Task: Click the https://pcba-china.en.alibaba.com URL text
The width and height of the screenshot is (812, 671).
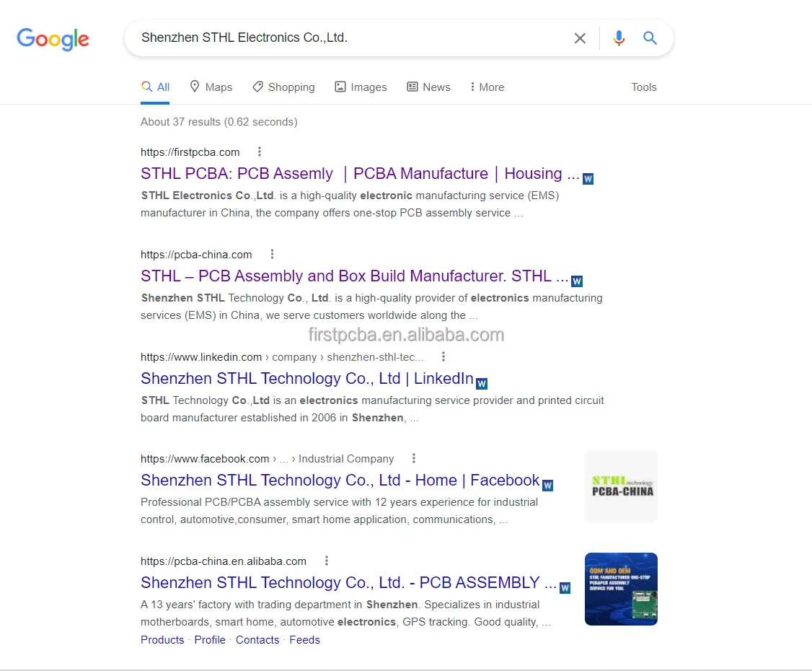Action: tap(224, 561)
